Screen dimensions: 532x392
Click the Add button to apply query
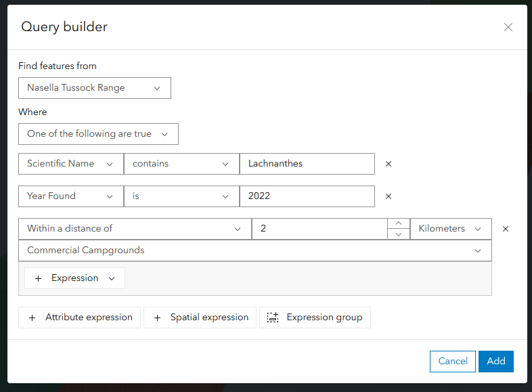coord(496,362)
